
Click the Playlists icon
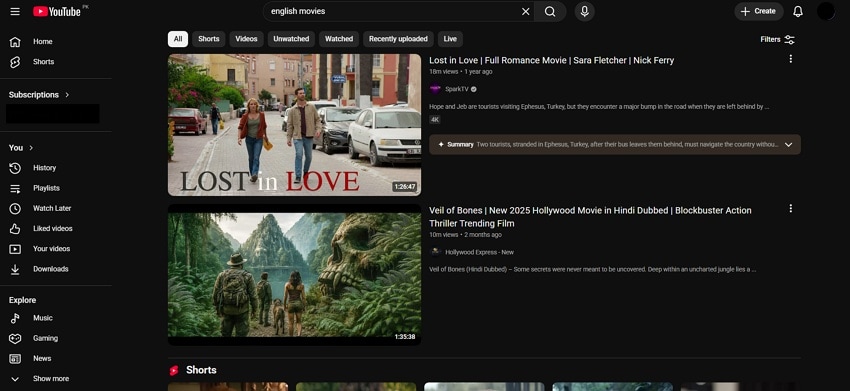pos(15,188)
